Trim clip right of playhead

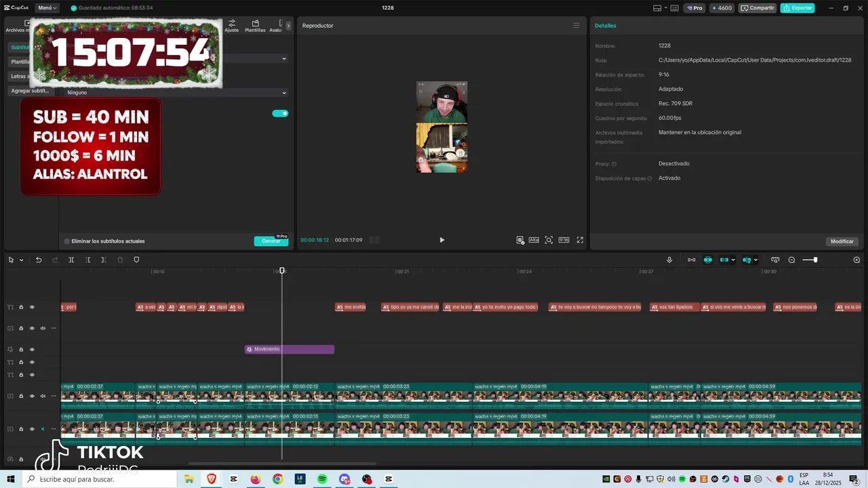click(103, 260)
